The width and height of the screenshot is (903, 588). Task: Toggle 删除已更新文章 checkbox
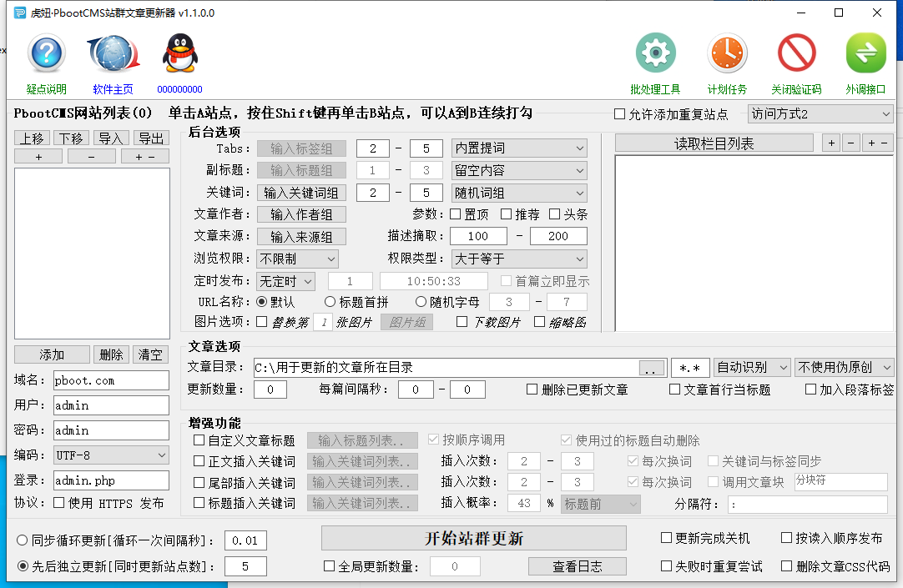[x=532, y=389]
